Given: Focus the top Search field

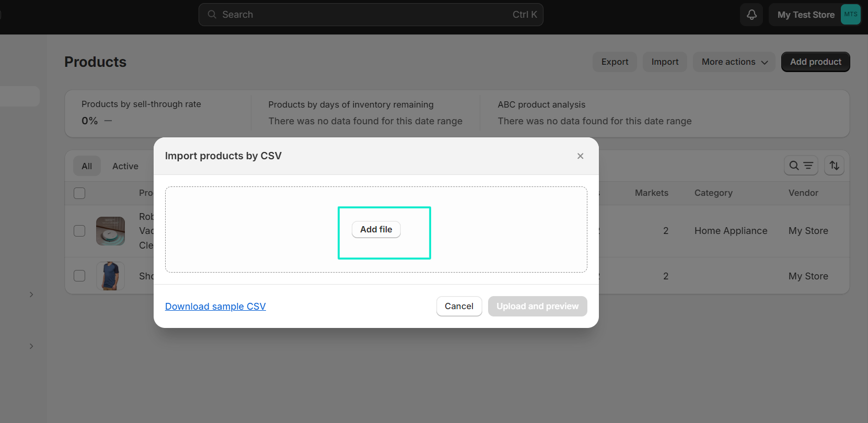Looking at the screenshot, I should point(371,15).
